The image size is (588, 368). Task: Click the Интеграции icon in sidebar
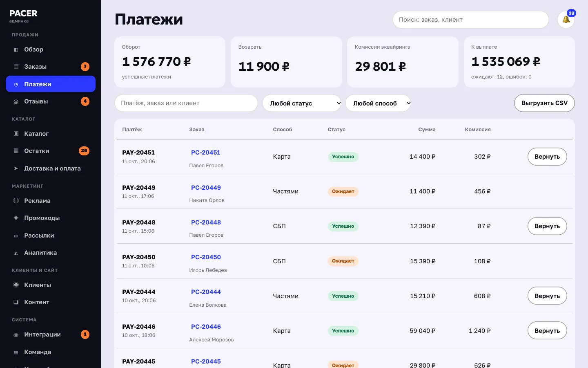[16, 334]
